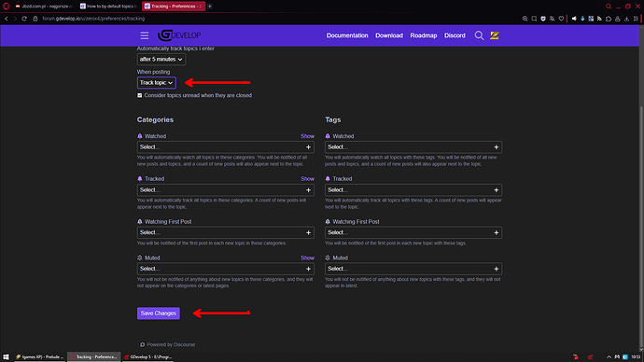Open Muted categories select box
644x362 pixels.
click(x=226, y=269)
